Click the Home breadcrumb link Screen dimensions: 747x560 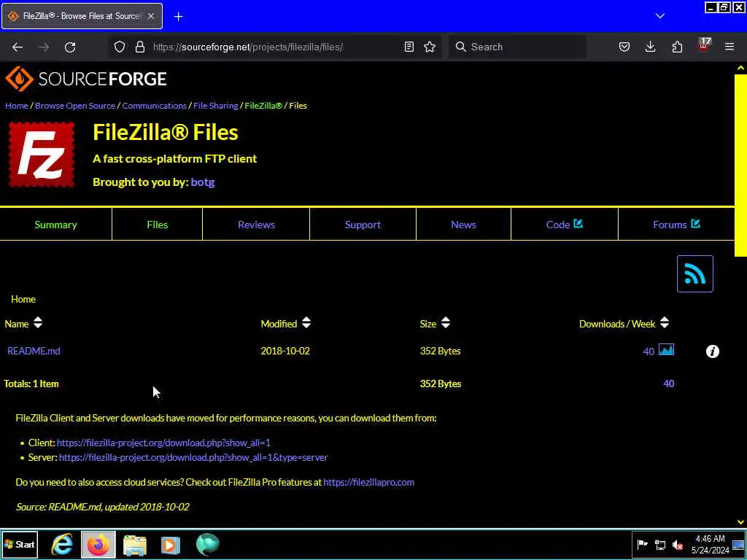pos(17,106)
